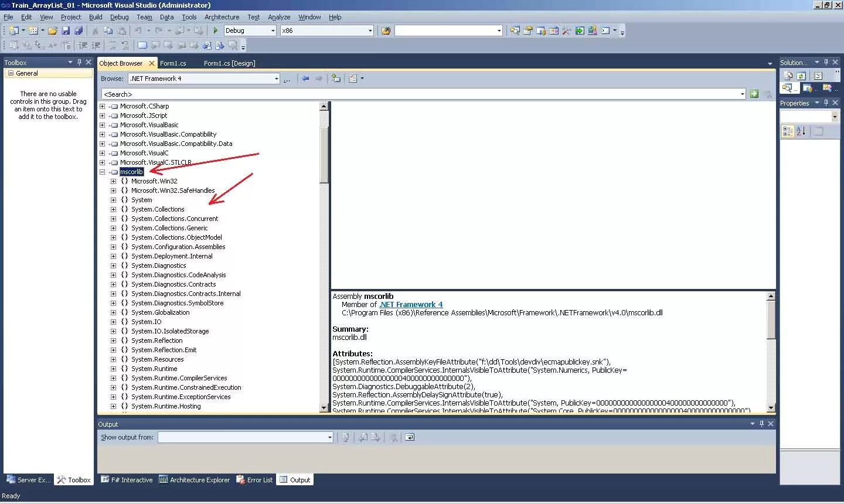Image resolution: width=844 pixels, height=504 pixels.
Task: Click Add to References icon in Object Browser
Action: coord(336,79)
